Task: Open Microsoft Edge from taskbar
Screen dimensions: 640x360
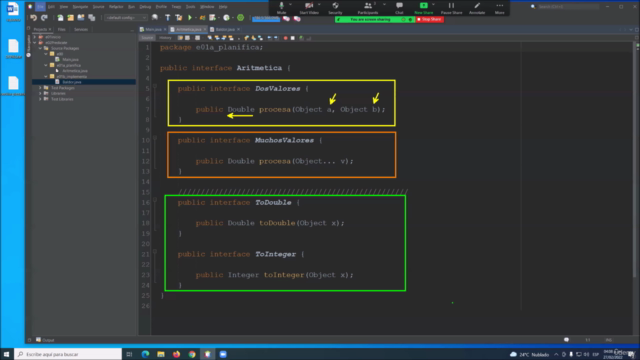Action: pos(145,354)
